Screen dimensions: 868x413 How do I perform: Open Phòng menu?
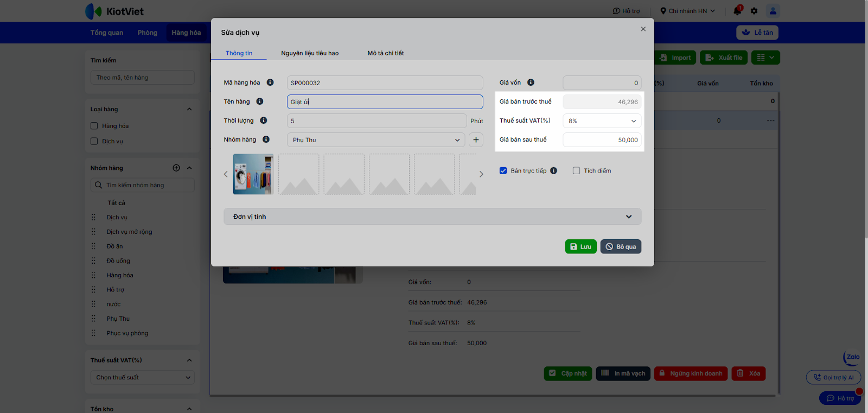[148, 33]
